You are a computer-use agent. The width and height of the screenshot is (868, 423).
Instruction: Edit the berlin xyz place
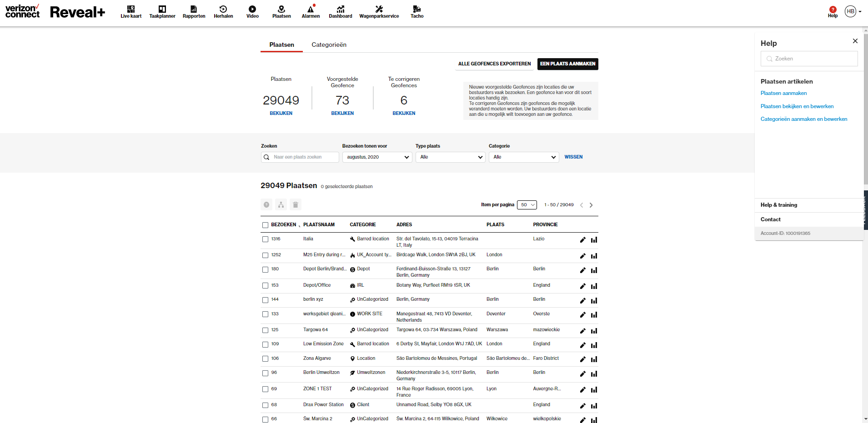coord(582,301)
